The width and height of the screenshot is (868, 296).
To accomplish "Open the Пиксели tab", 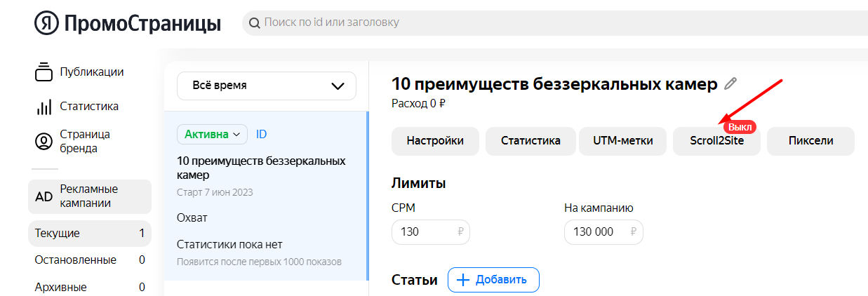I will tap(810, 140).
